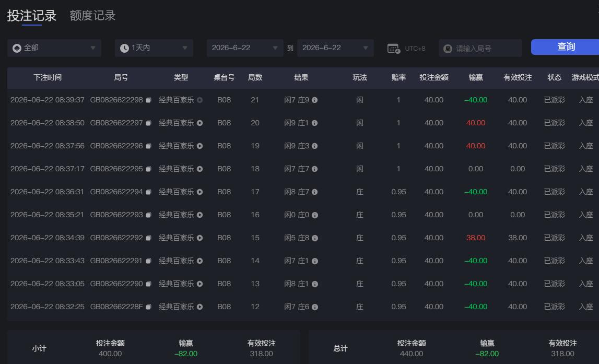Viewport: 599px width, 364px height.
Task: Copy round number GB082662228F
Action: click(x=149, y=307)
